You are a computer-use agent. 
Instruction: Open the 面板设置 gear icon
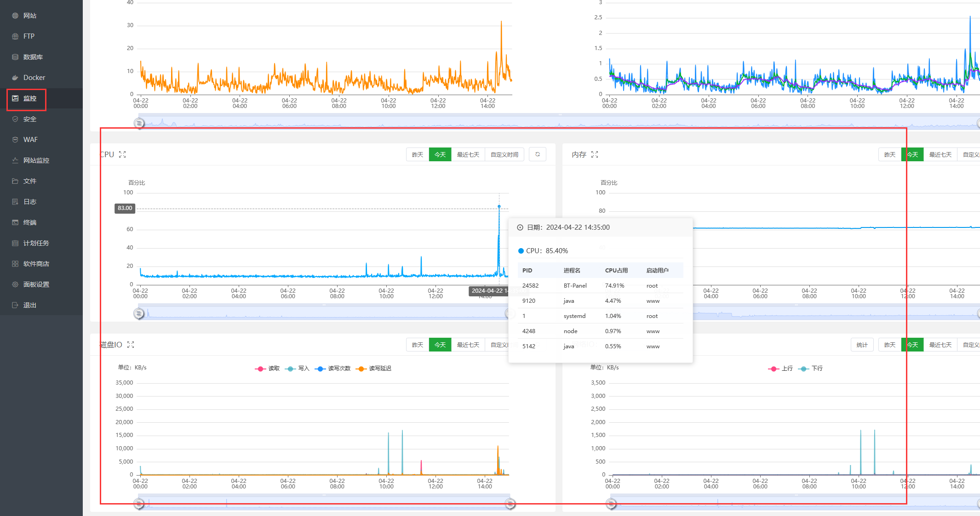point(15,284)
